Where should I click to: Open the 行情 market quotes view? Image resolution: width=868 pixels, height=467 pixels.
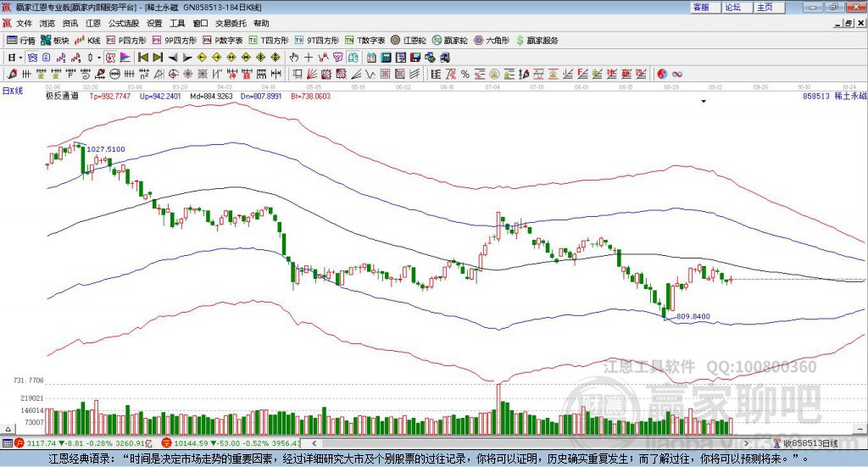20,41
